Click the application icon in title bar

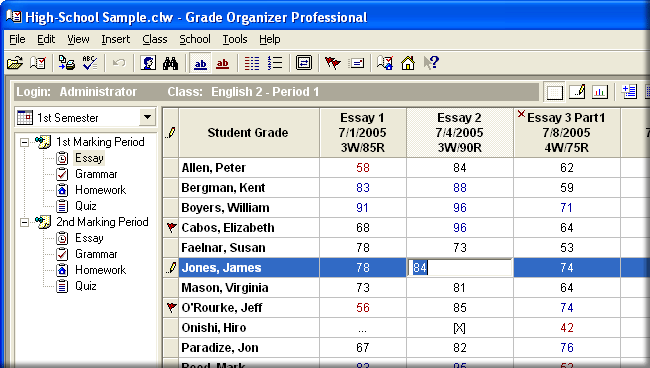(x=14, y=17)
